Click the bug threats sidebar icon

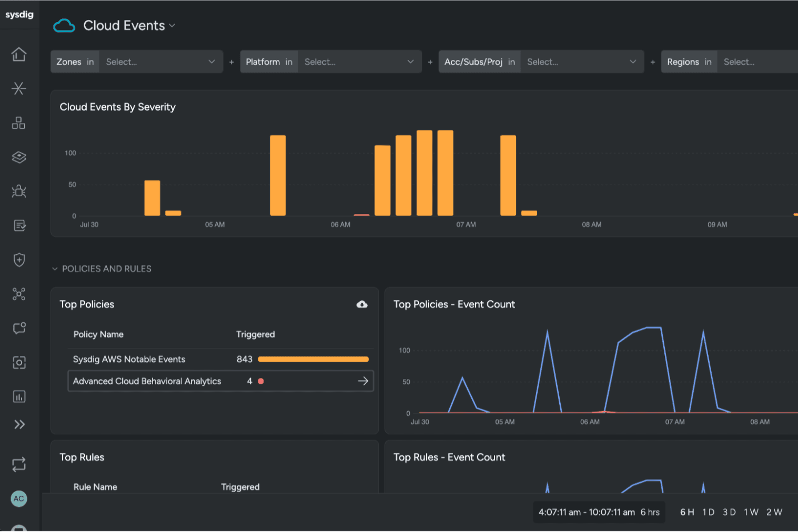click(x=19, y=191)
